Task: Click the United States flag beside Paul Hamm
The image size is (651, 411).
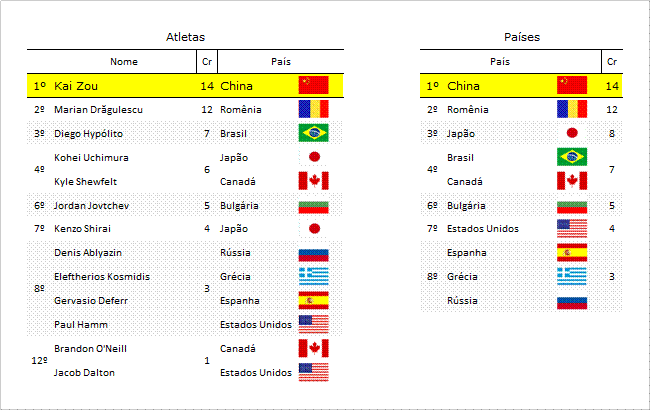Action: (313, 324)
